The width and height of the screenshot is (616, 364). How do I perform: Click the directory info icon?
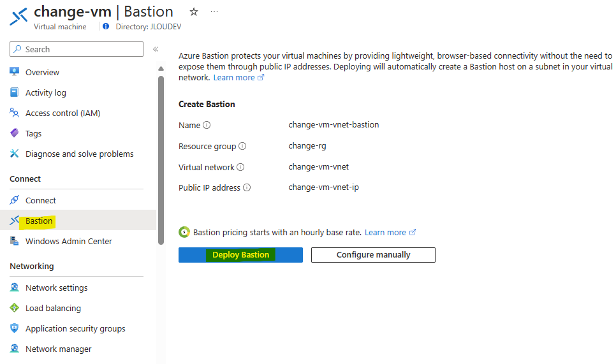coord(106,26)
